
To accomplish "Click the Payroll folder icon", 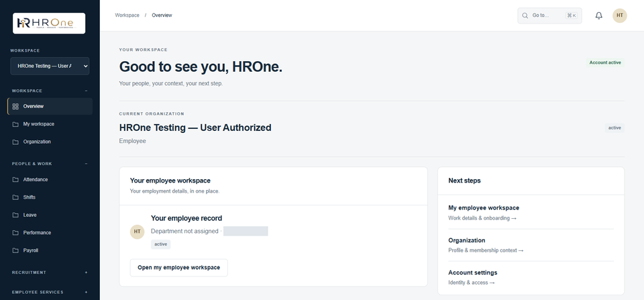I will pos(15,250).
